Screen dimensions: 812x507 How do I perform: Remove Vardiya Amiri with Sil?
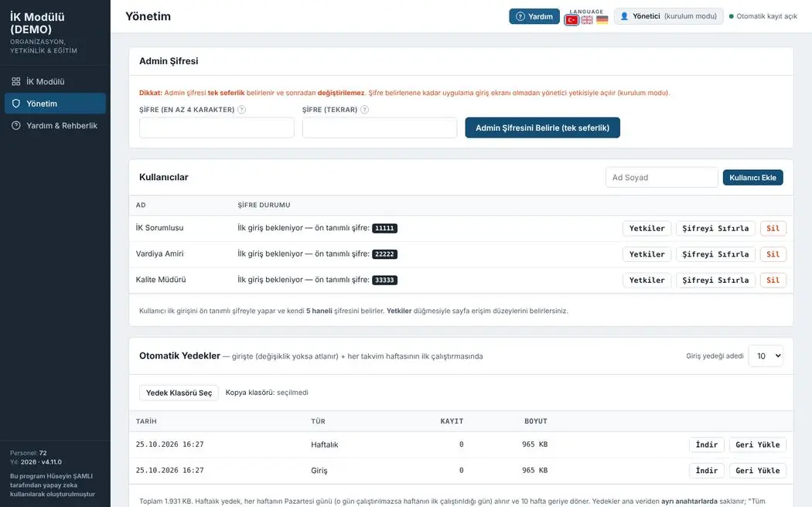click(773, 254)
